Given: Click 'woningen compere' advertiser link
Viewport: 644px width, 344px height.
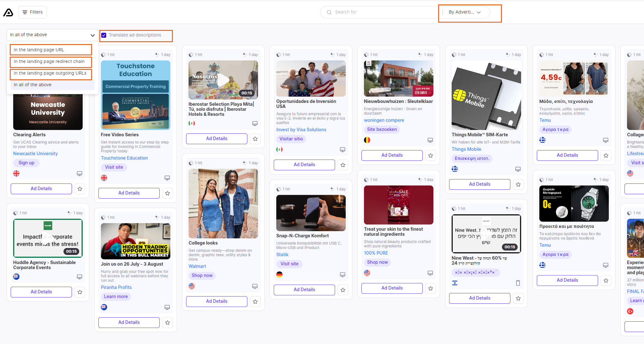Looking at the screenshot, I should point(384,120).
